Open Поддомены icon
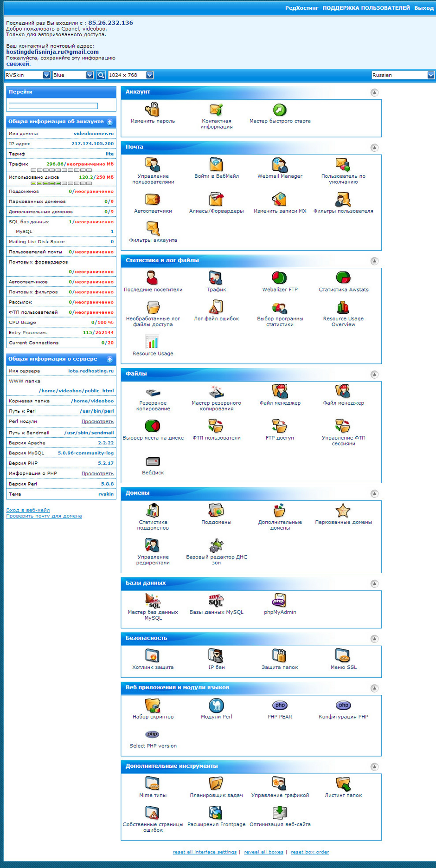Image resolution: width=436 pixels, height=868 pixels. click(x=216, y=511)
